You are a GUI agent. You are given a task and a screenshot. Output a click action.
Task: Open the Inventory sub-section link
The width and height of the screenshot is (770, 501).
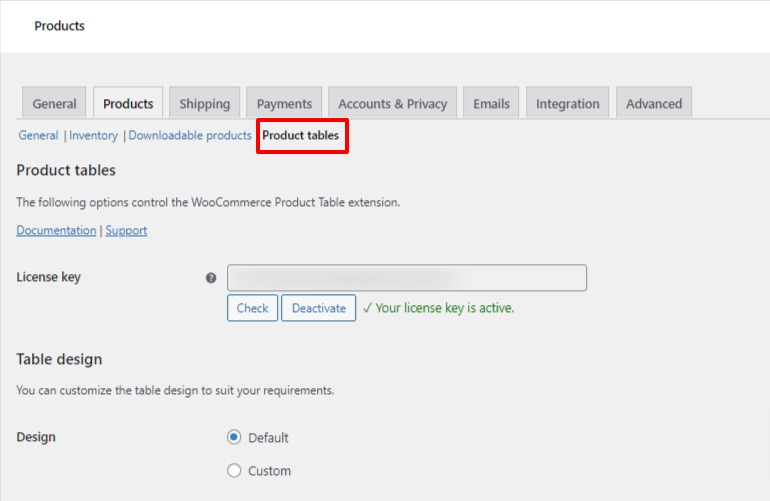click(x=93, y=135)
